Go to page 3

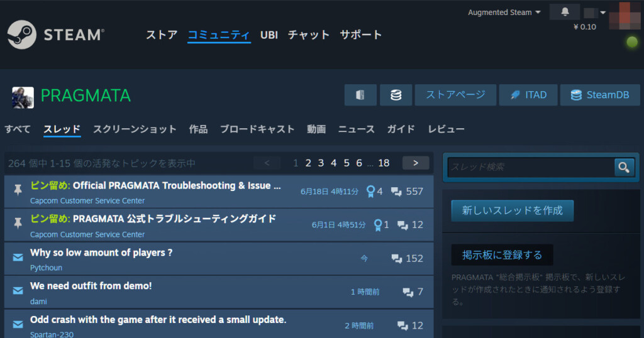click(321, 163)
